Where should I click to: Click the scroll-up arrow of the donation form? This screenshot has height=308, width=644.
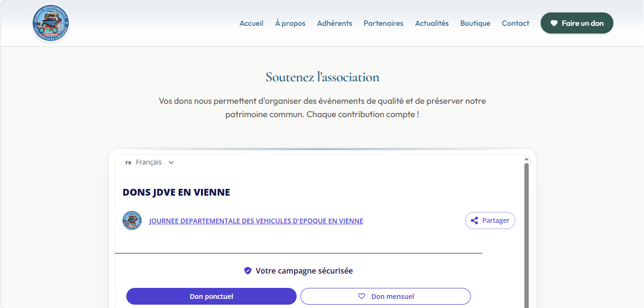pyautogui.click(x=526, y=159)
